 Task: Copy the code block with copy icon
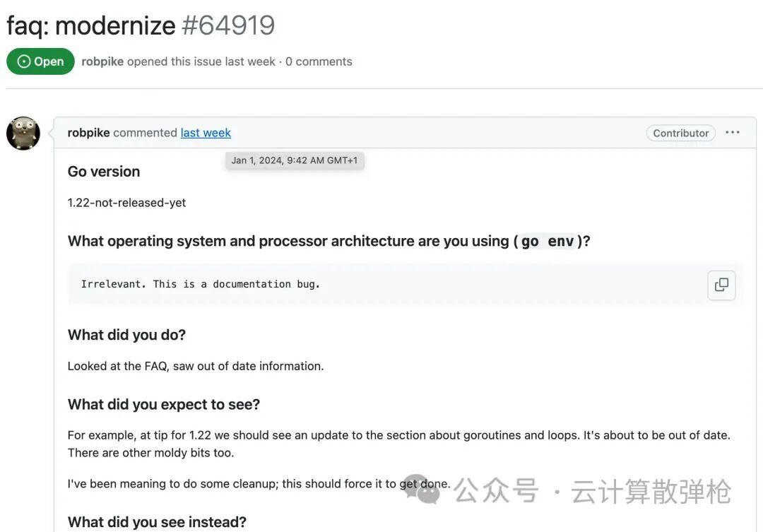(x=721, y=285)
